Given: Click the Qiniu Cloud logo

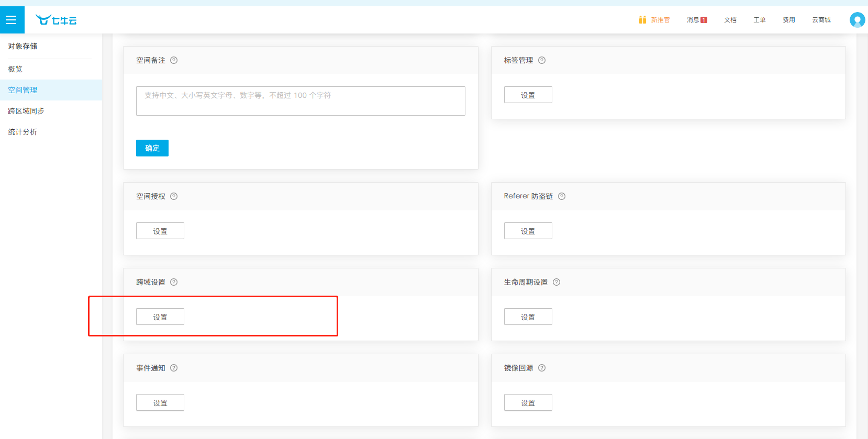Looking at the screenshot, I should (56, 20).
